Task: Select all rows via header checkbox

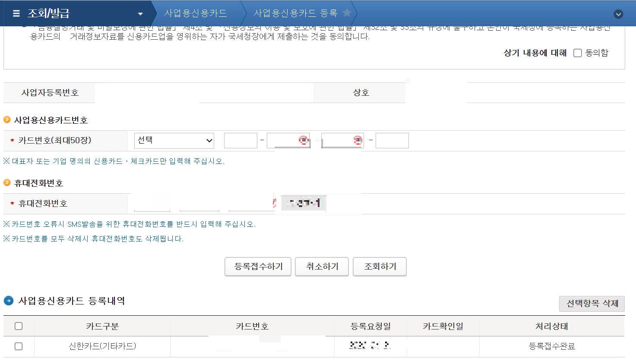Action: pyautogui.click(x=18, y=326)
